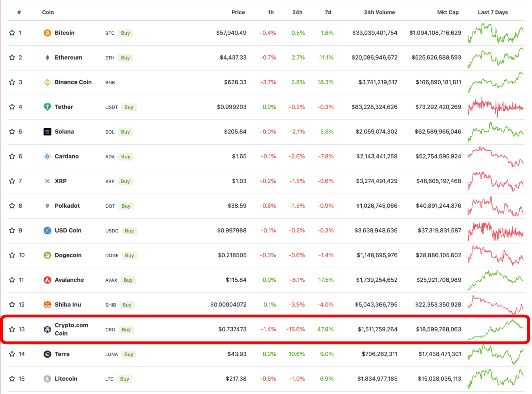Star the Polkadot row

[12, 206]
